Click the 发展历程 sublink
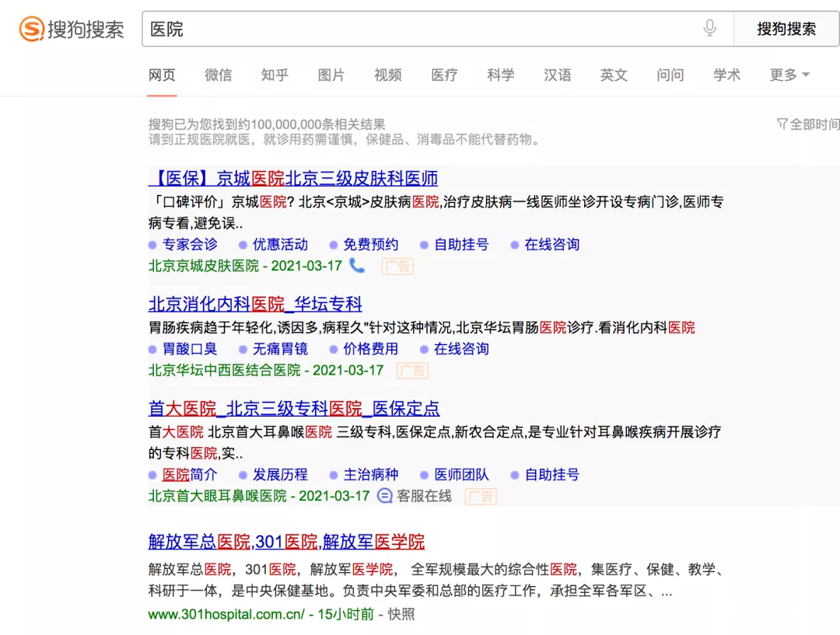 (x=280, y=474)
